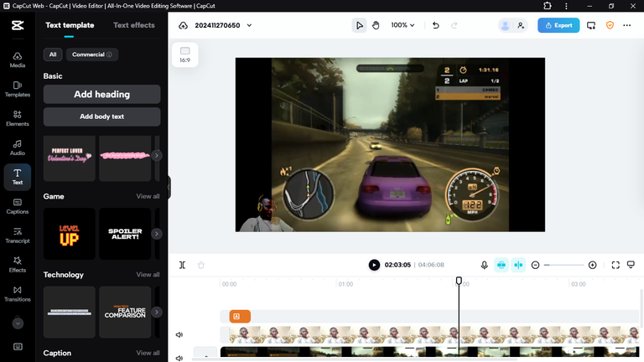
Task: Redo the last action
Action: pos(454,25)
